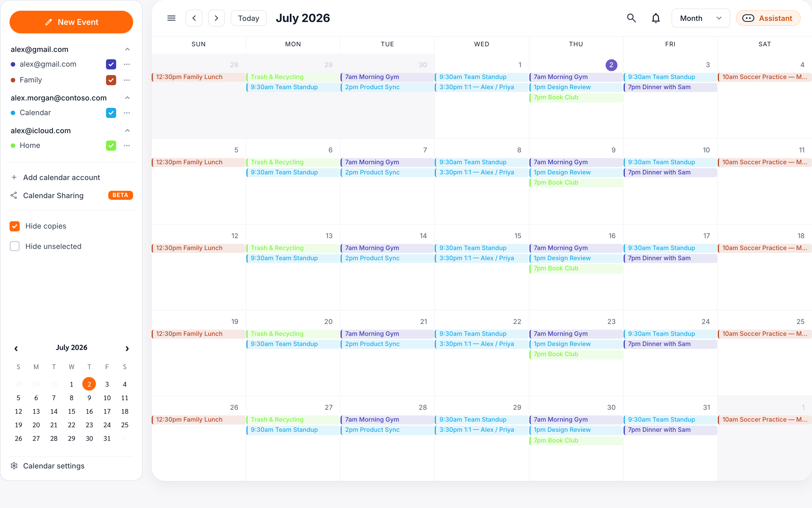Screen dimensions: 812x508
Task: Open Trash & Recycling on July 6
Action: (293, 162)
